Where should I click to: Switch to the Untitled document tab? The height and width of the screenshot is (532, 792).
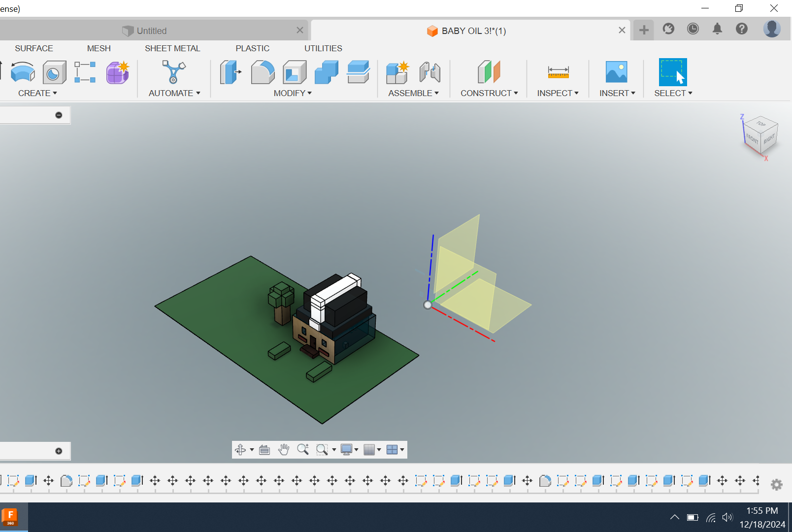click(152, 31)
